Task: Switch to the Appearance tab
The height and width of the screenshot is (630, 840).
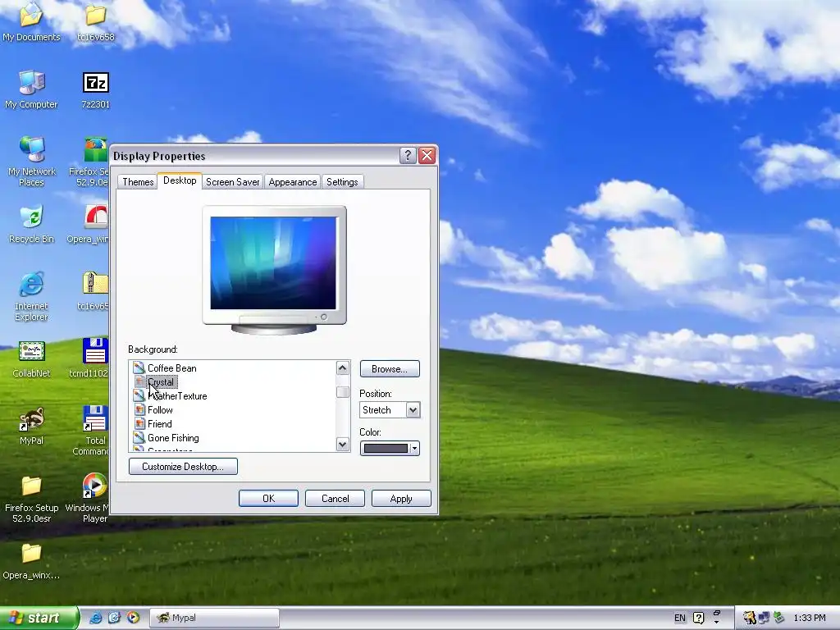Action: [x=293, y=182]
